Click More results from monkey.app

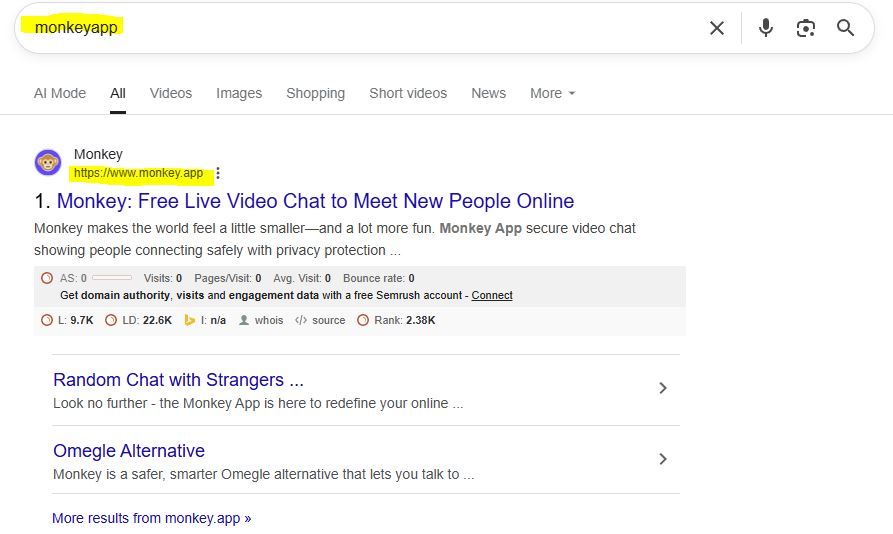[152, 518]
